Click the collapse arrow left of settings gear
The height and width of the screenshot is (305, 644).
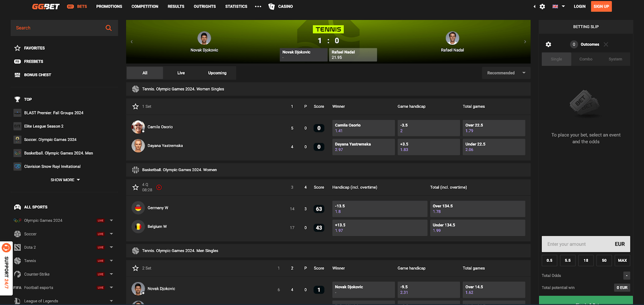[x=534, y=7]
